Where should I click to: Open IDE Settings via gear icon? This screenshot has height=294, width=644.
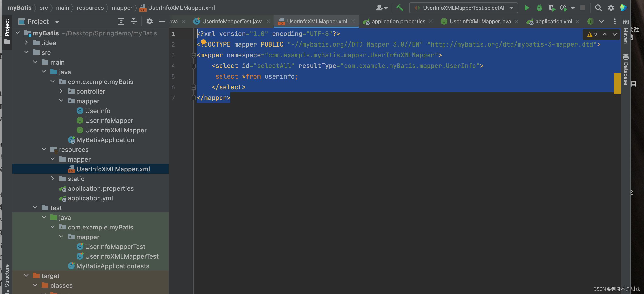[x=611, y=8]
